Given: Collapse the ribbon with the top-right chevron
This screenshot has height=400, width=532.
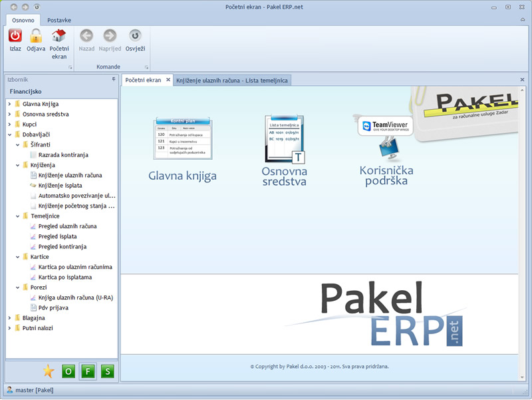Looking at the screenshot, I should click(x=523, y=20).
